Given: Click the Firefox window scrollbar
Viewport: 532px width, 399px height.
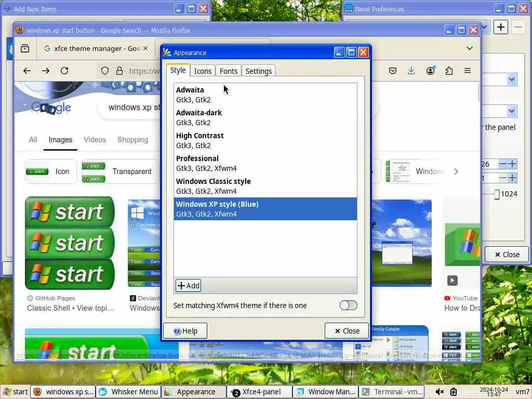Looking at the screenshot, I should pos(478,91).
